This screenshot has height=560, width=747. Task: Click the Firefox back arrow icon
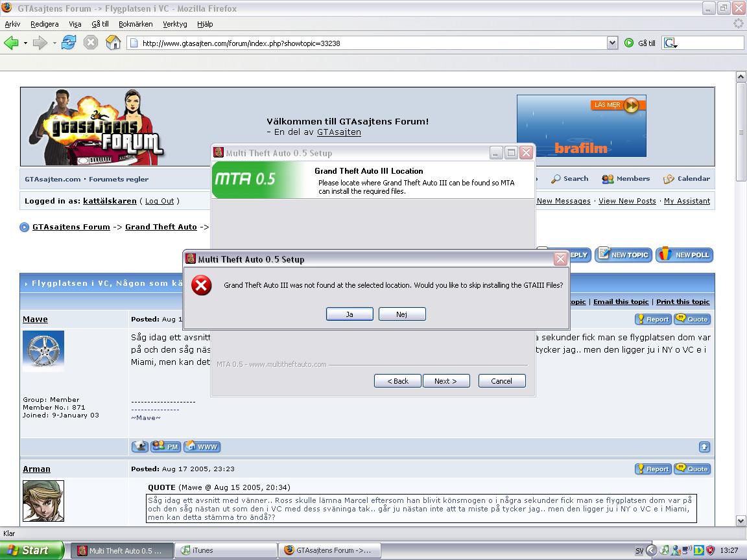tap(11, 43)
